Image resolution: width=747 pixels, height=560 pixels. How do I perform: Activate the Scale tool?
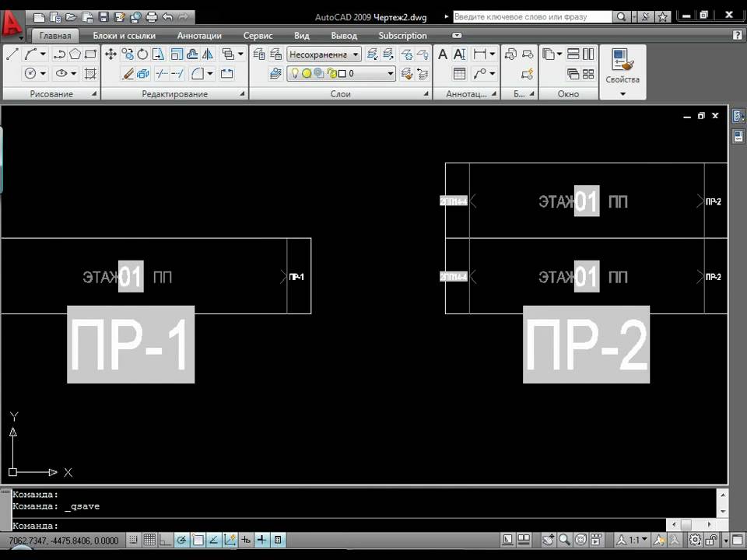coord(177,54)
